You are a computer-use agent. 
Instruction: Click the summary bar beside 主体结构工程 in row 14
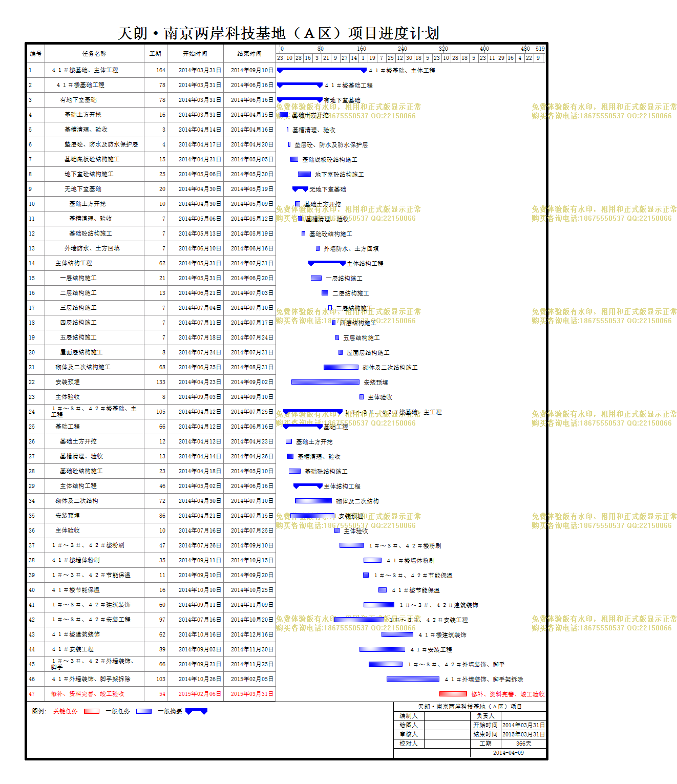(327, 263)
